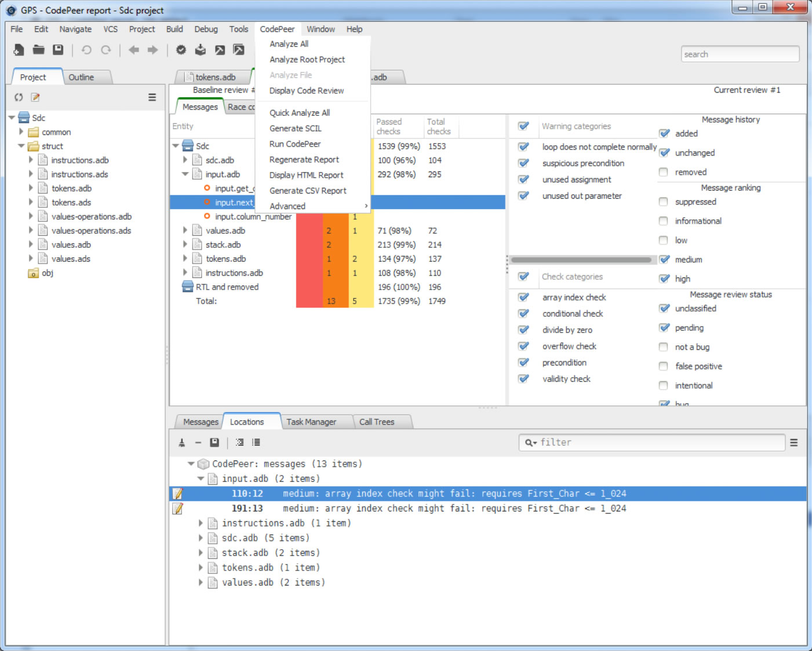The image size is (812, 651).
Task: Select the Clean locations broom icon
Action: [x=181, y=442]
